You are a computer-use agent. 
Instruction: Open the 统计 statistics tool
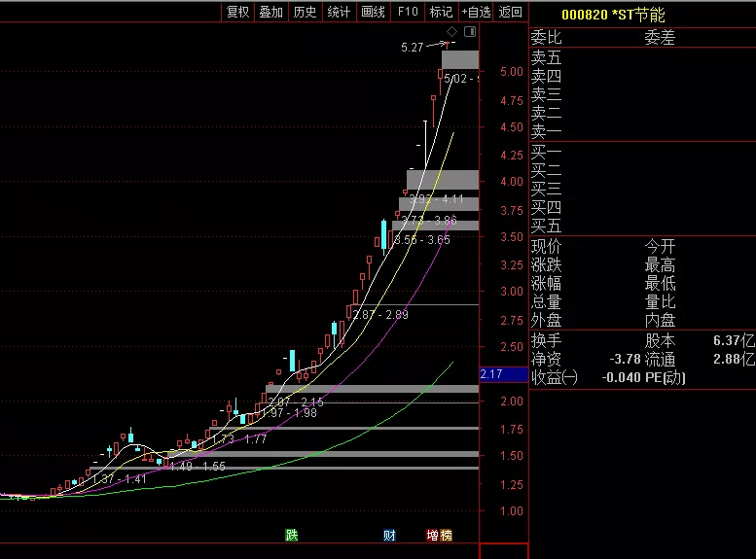pyautogui.click(x=339, y=12)
